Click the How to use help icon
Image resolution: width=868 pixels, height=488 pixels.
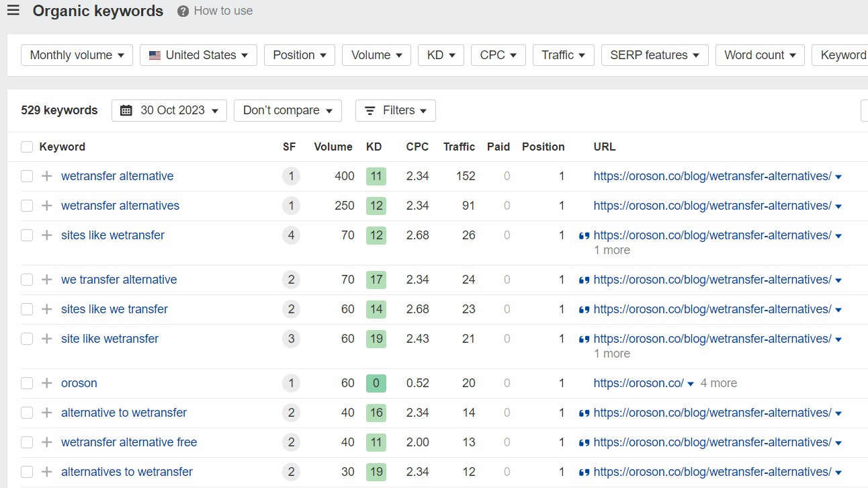coord(183,11)
